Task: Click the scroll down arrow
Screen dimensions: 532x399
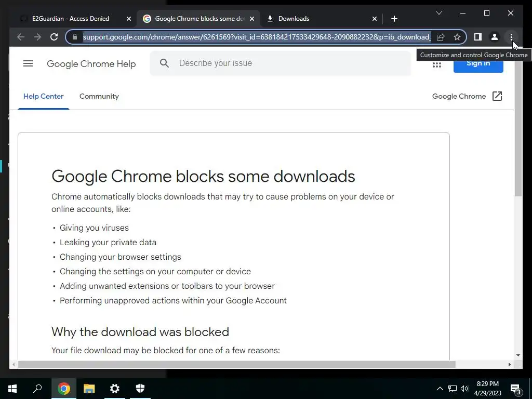Action: 518,355
